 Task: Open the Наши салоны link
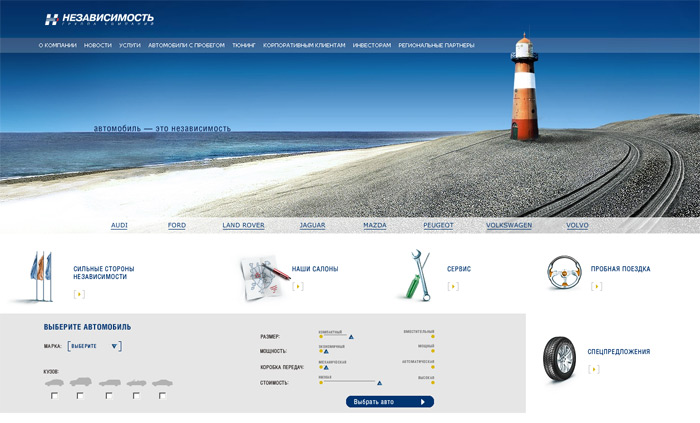point(315,269)
